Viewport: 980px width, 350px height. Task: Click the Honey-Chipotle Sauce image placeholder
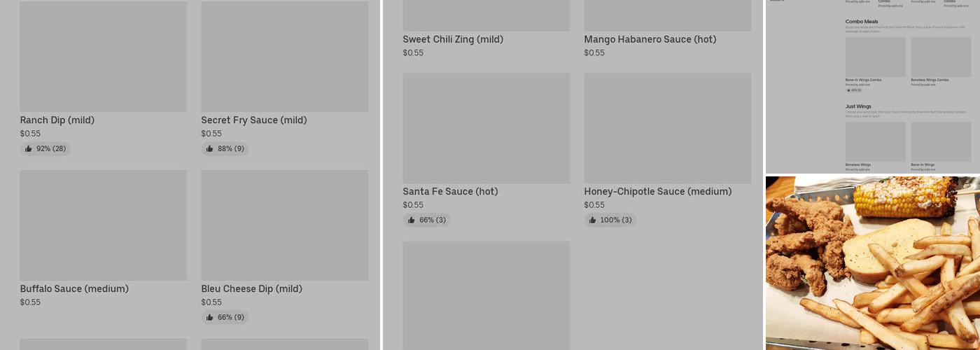pos(667,128)
